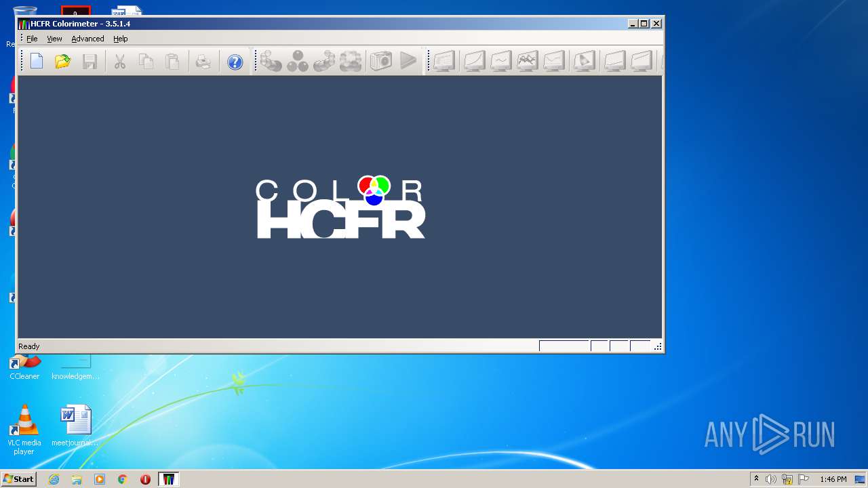Screen dimensions: 868x488
Task: Click the monitor icon with dipping line graph
Action: 554,61
